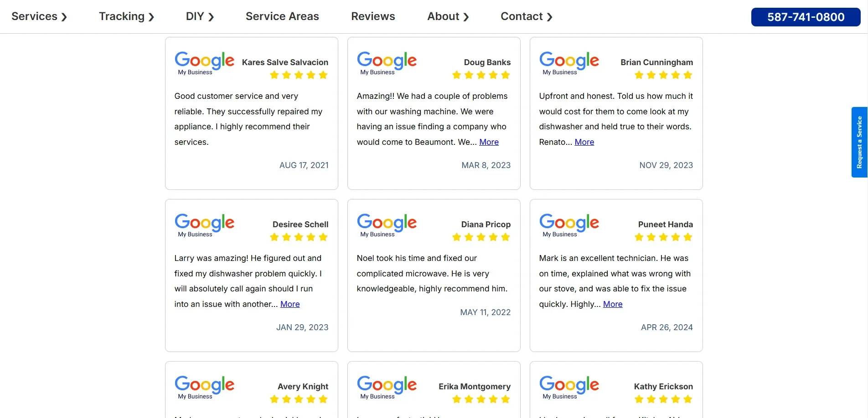Click the star rating under Doug Banks

(481, 75)
